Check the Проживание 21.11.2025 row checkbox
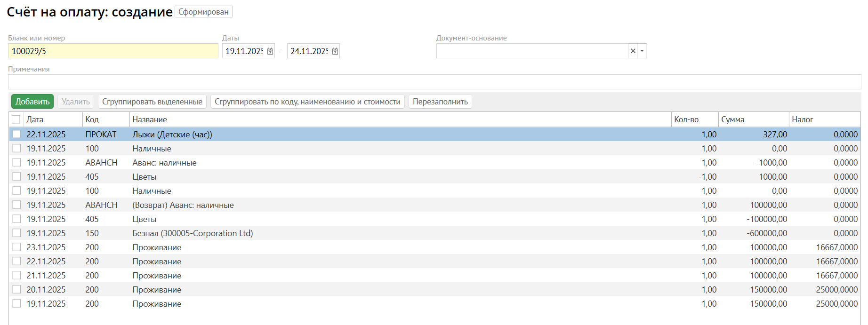 tap(16, 275)
